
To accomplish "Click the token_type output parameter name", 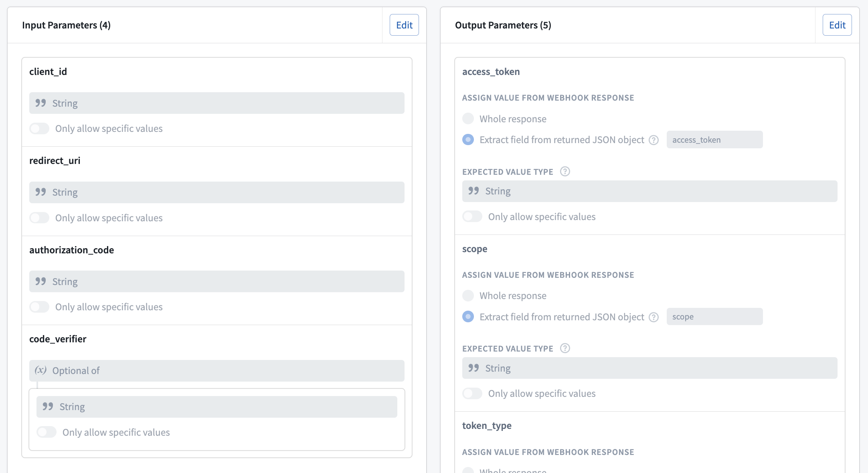I will 487,426.
